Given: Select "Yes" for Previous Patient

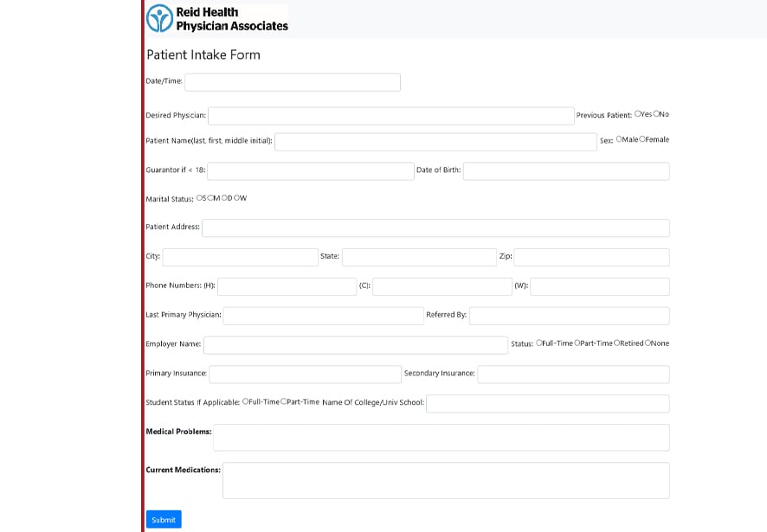Looking at the screenshot, I should click(637, 113).
